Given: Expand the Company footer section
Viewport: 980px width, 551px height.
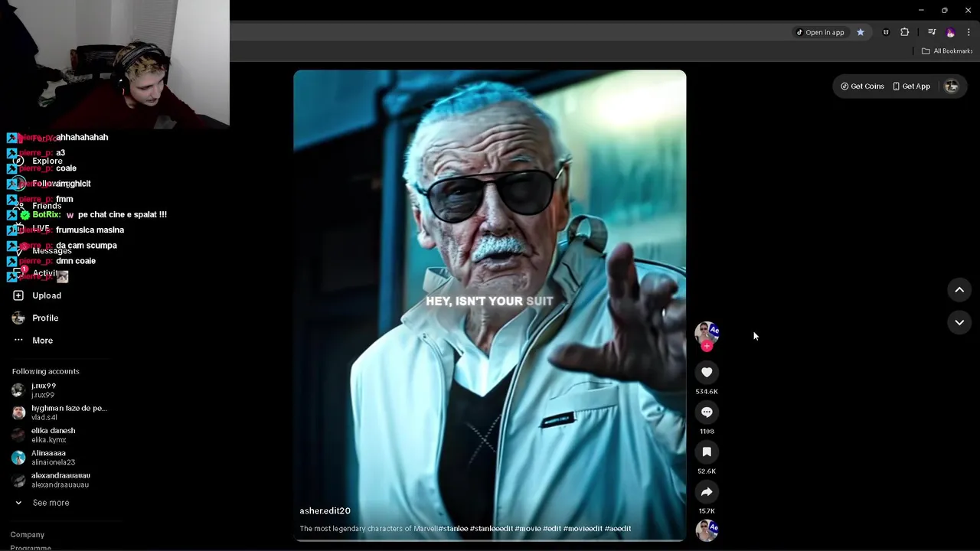Looking at the screenshot, I should (x=28, y=535).
